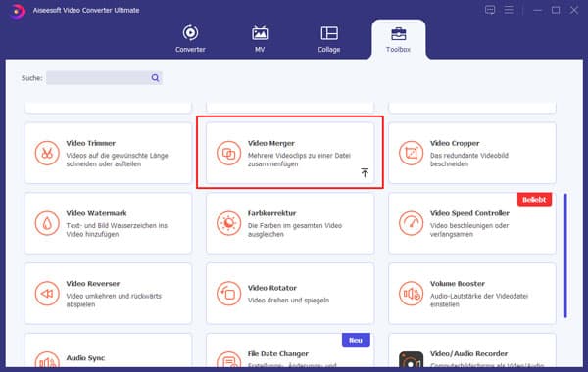Viewport: 588px width, 372px height.
Task: Click the Video Rotator rotate icon
Action: 228,294
